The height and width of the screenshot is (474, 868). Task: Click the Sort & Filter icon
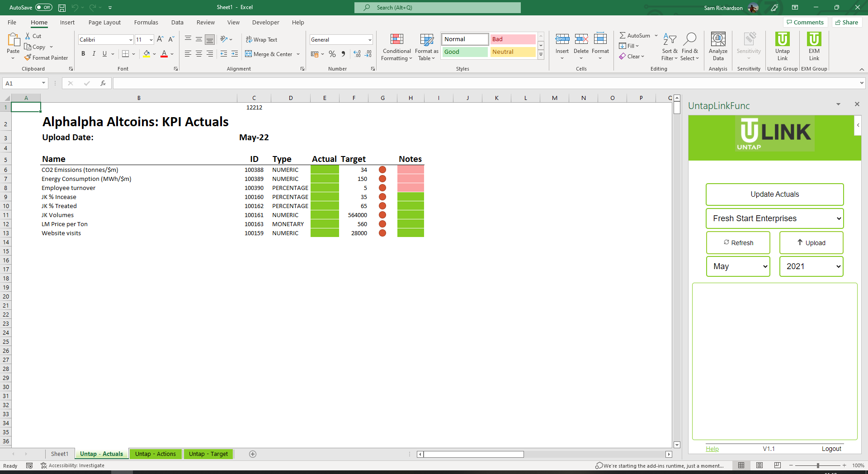[670, 39]
